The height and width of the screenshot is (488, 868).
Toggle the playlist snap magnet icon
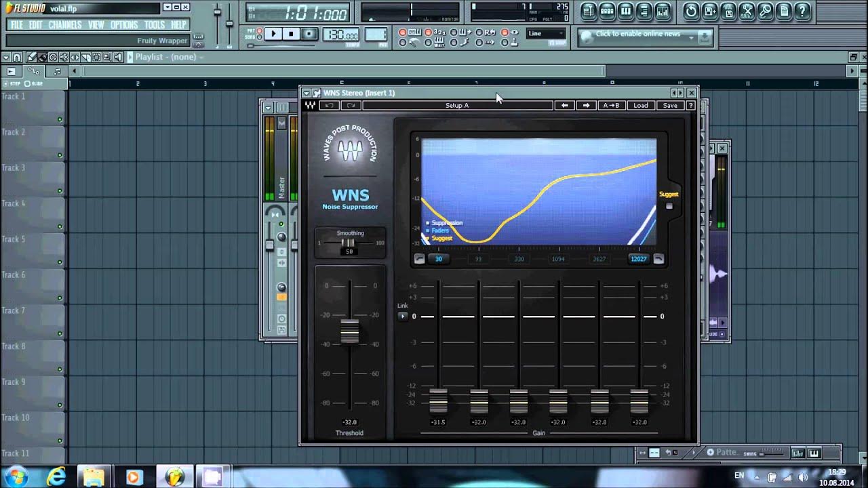(17, 58)
